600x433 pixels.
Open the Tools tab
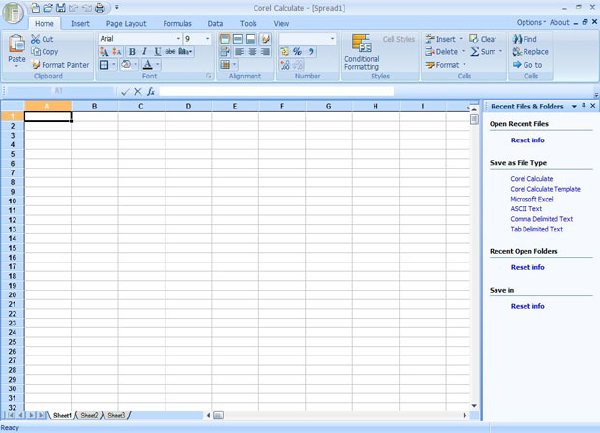(x=248, y=24)
